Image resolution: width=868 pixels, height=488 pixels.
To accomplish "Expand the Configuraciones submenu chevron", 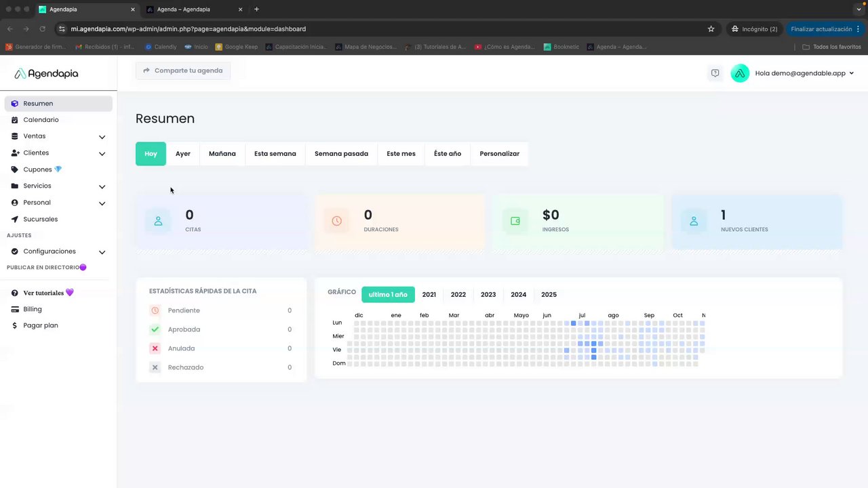I will coord(102,252).
